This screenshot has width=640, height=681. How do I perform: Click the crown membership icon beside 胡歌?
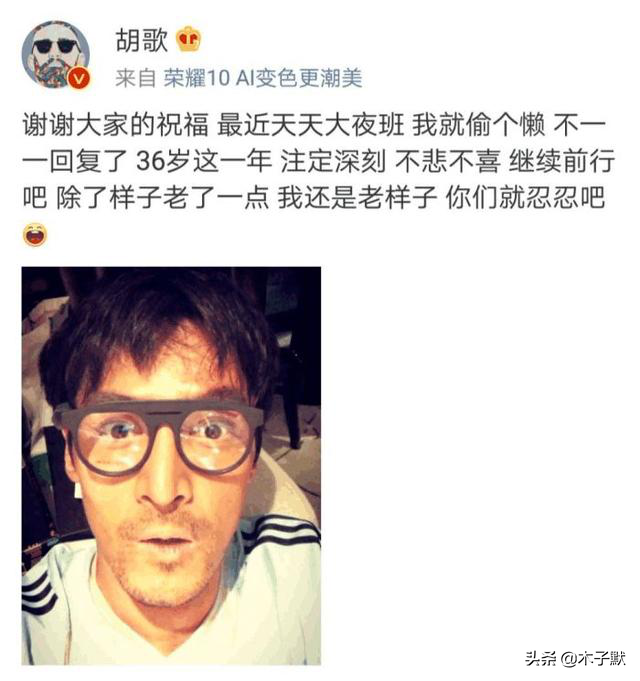click(x=188, y=39)
